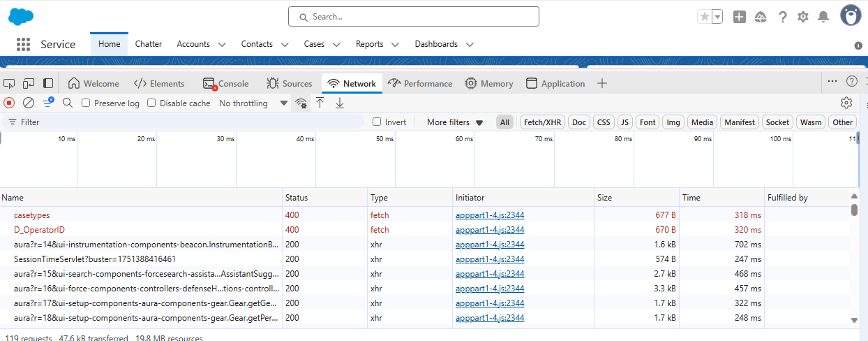Toggle device emulation icon
The width and height of the screenshot is (868, 341).
[x=29, y=83]
